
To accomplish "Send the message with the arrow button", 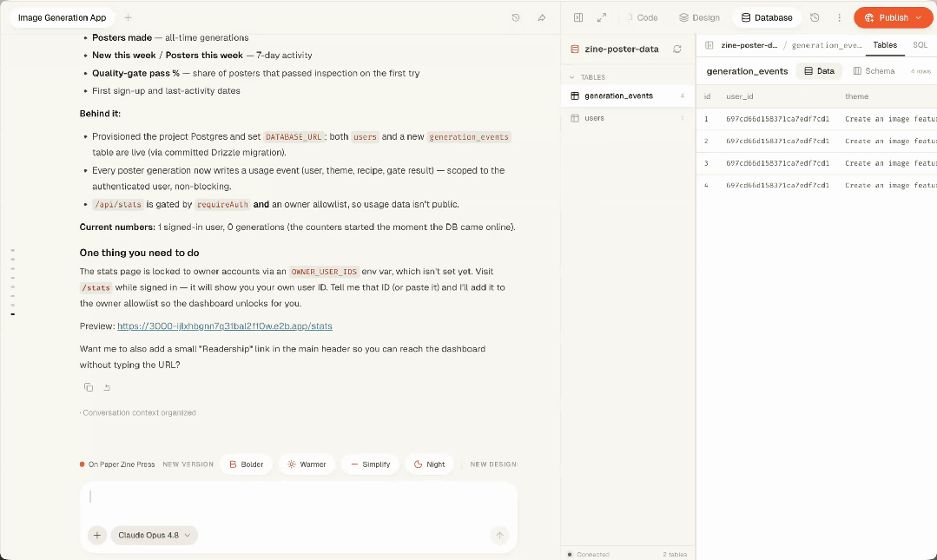I will point(499,535).
